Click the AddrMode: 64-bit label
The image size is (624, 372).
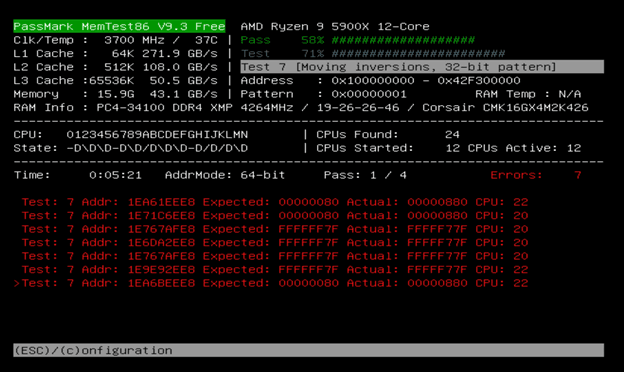(225, 175)
